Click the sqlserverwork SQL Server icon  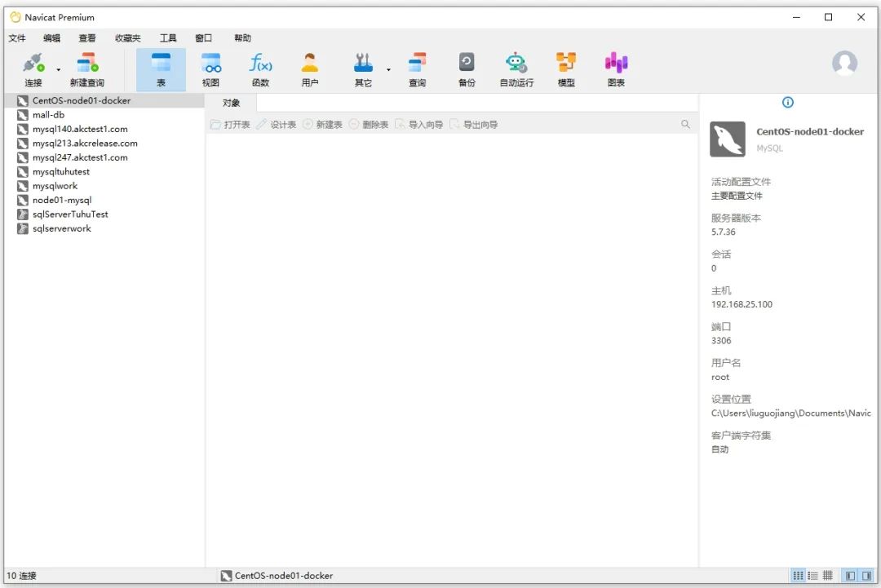click(x=23, y=228)
